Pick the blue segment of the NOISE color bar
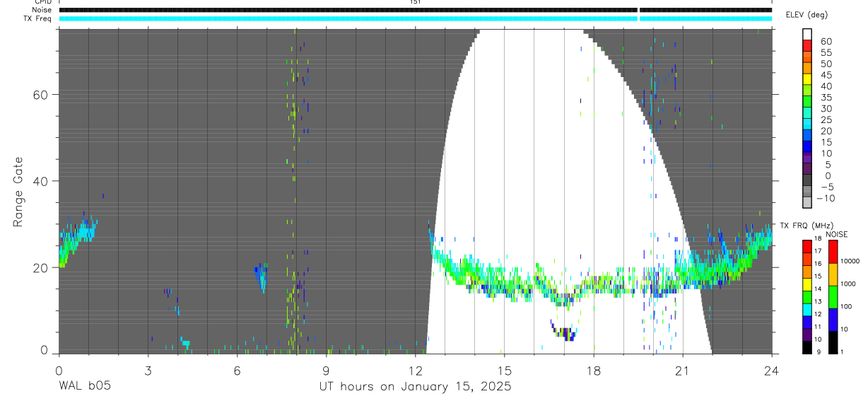Screen dimensions: 868x401 [x=832, y=319]
